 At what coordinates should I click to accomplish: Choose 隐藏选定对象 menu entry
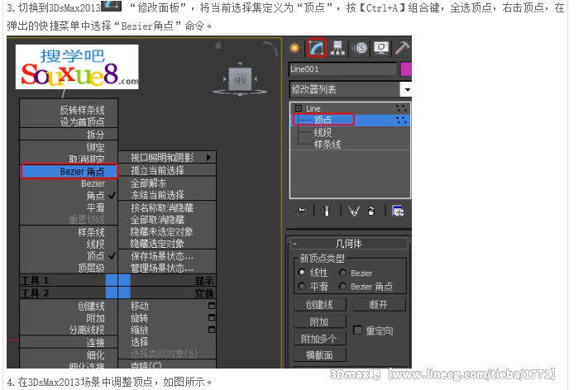point(157,244)
